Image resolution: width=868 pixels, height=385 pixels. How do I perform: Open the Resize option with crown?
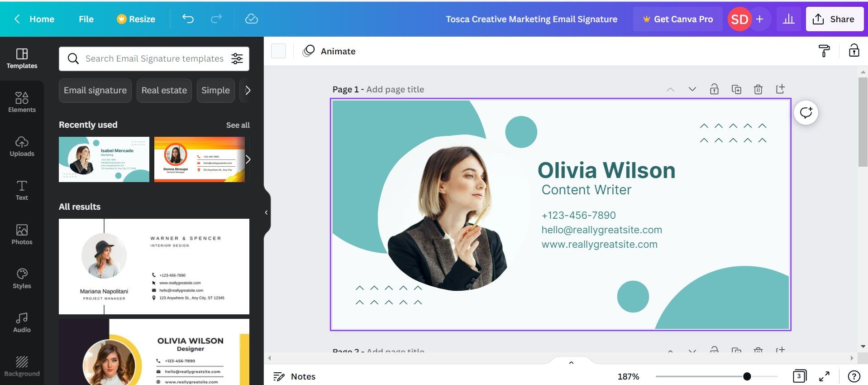click(x=136, y=19)
